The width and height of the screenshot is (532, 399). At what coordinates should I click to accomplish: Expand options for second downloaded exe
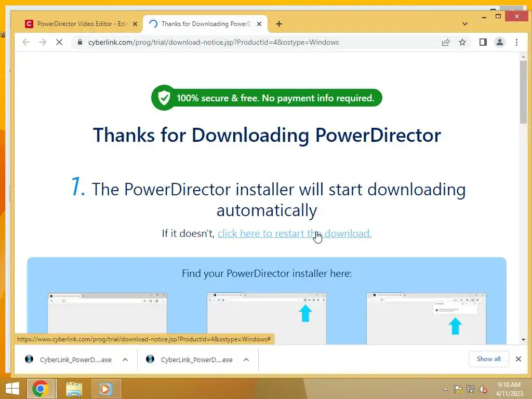click(246, 360)
